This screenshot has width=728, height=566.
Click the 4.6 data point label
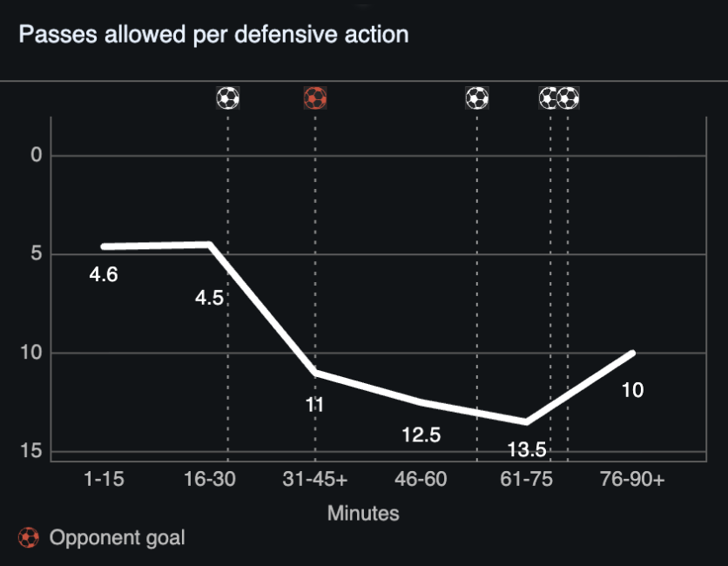[x=104, y=275]
